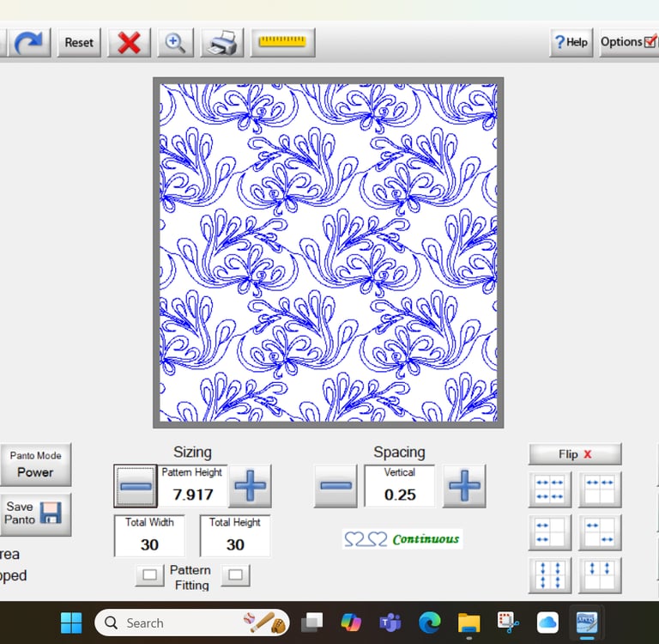The width and height of the screenshot is (659, 644).
Task: Click the Reset button
Action: click(x=79, y=42)
